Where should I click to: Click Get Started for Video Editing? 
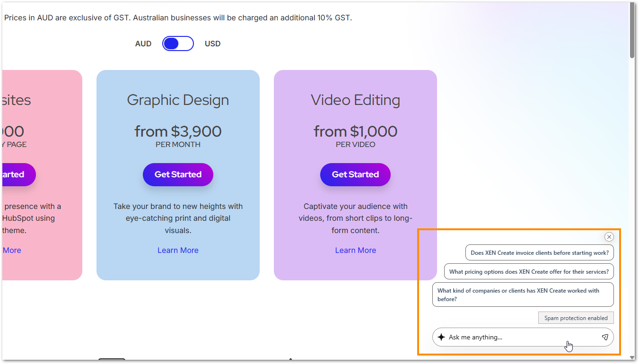pyautogui.click(x=355, y=174)
